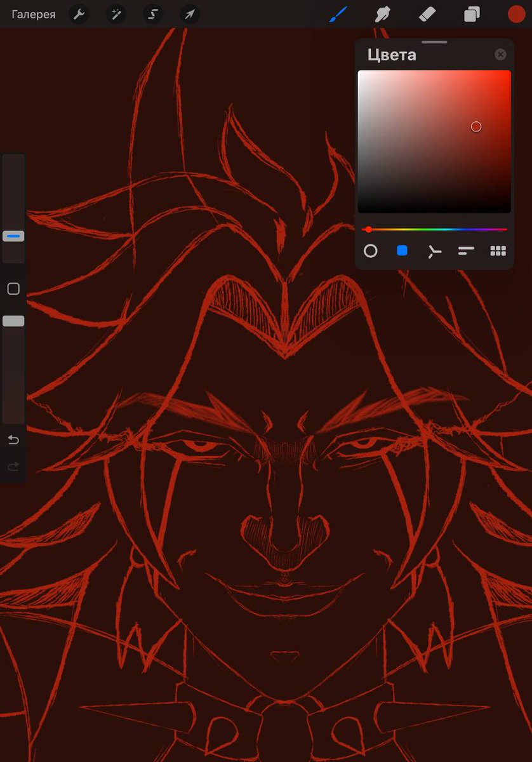Tap the square Modify button in sidebar
Screen dimensions: 532x762
13,289
